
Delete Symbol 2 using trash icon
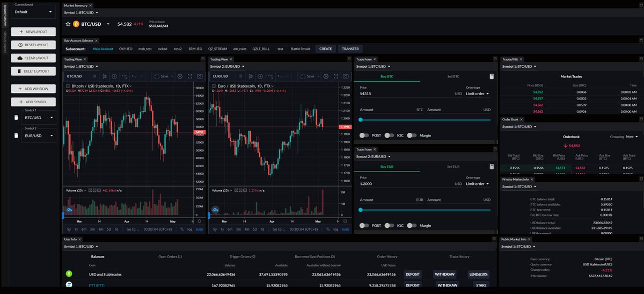(16, 135)
